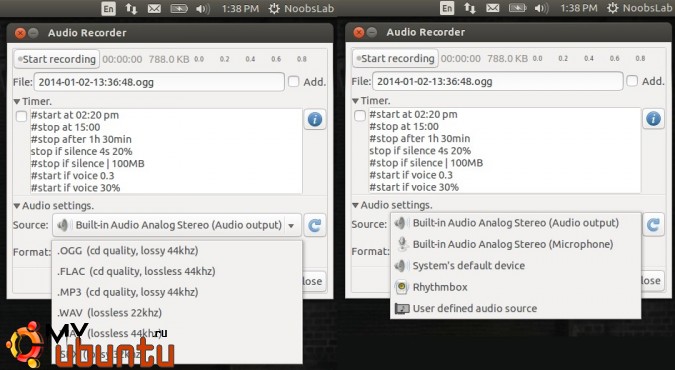
Task: Select Built-in Audio Analog Stereo (Microphone) source
Action: point(516,244)
